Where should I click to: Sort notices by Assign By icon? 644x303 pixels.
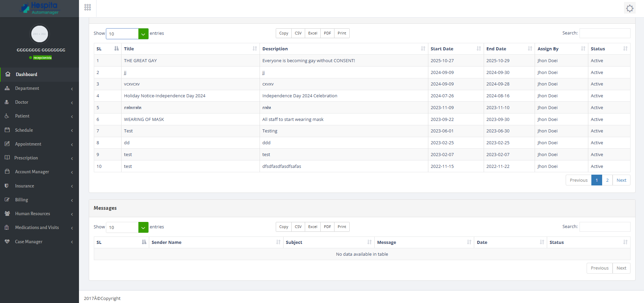click(x=583, y=49)
